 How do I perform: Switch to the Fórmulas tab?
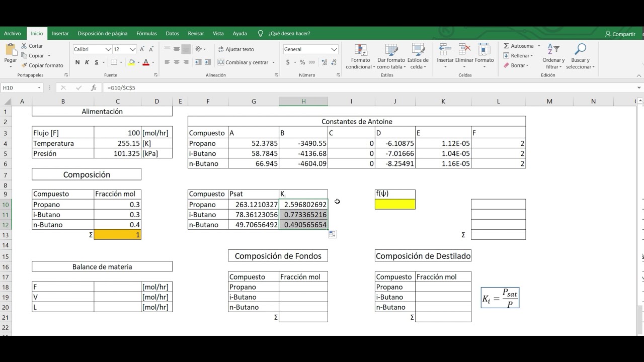coord(147,34)
